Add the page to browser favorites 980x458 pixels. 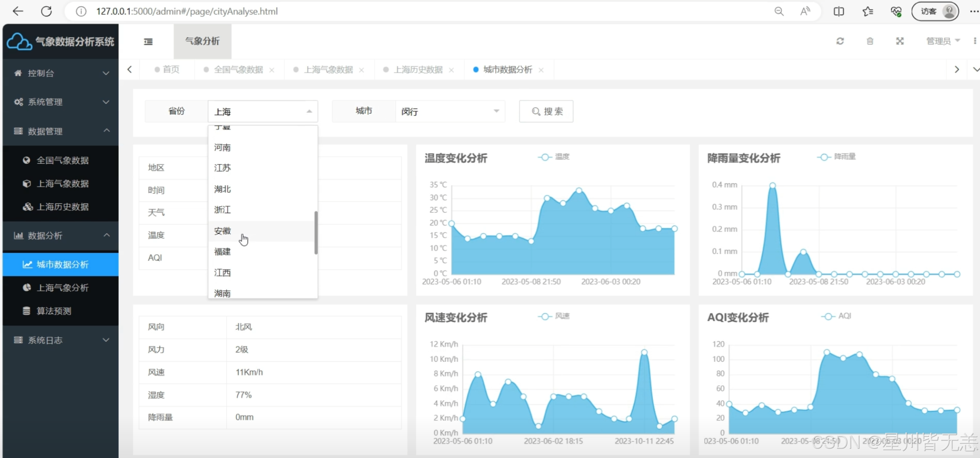(x=867, y=11)
